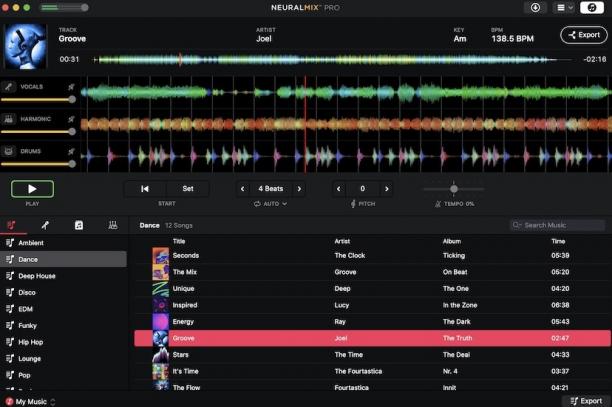Solo the Harmonic stem
Screen dimensions: 612x407
(71, 119)
